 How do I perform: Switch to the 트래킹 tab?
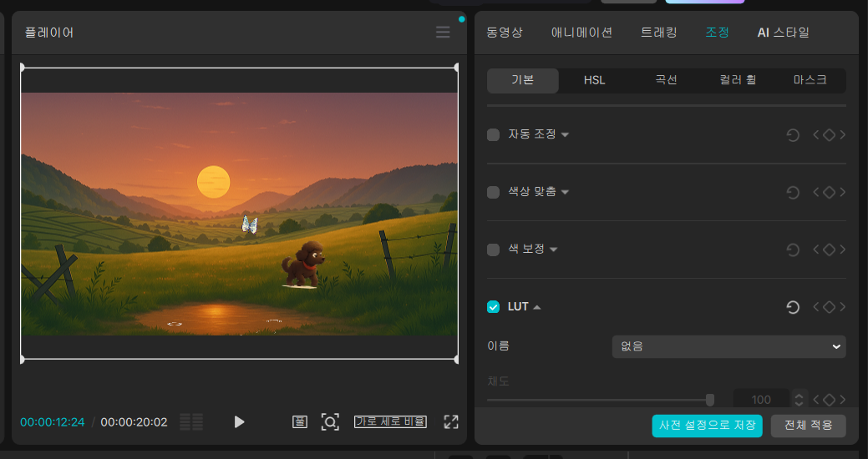click(x=659, y=33)
